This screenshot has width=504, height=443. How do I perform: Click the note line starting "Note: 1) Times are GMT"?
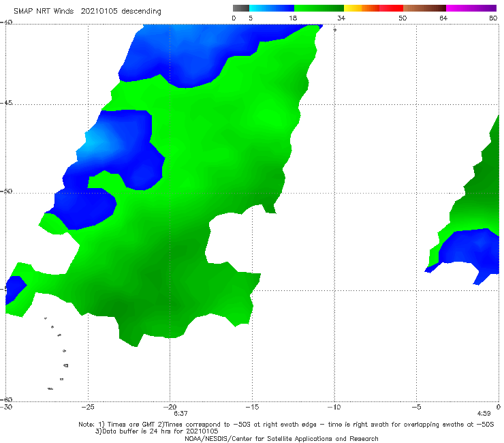click(286, 425)
